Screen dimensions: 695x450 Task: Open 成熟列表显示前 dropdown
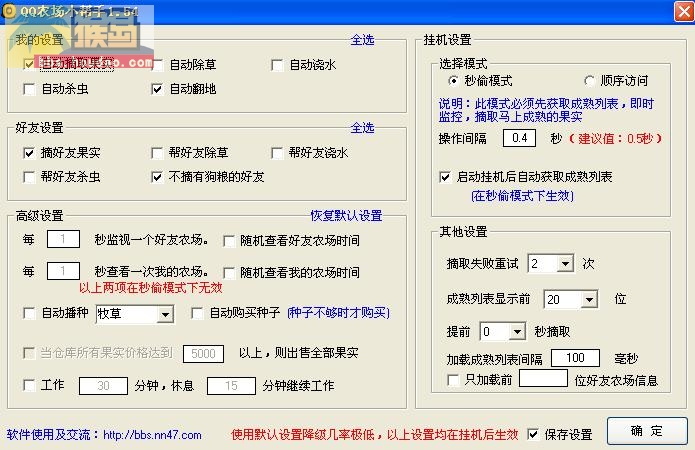click(x=589, y=299)
